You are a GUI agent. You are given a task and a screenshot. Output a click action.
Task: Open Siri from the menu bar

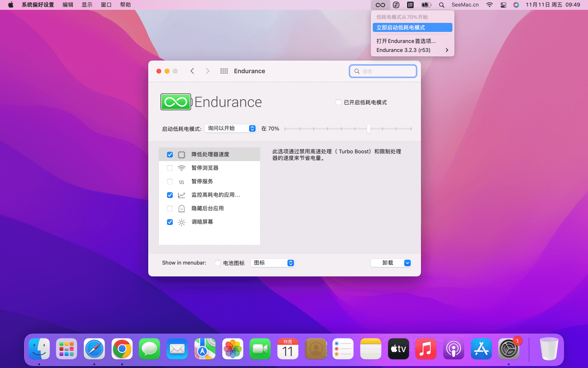click(x=516, y=5)
